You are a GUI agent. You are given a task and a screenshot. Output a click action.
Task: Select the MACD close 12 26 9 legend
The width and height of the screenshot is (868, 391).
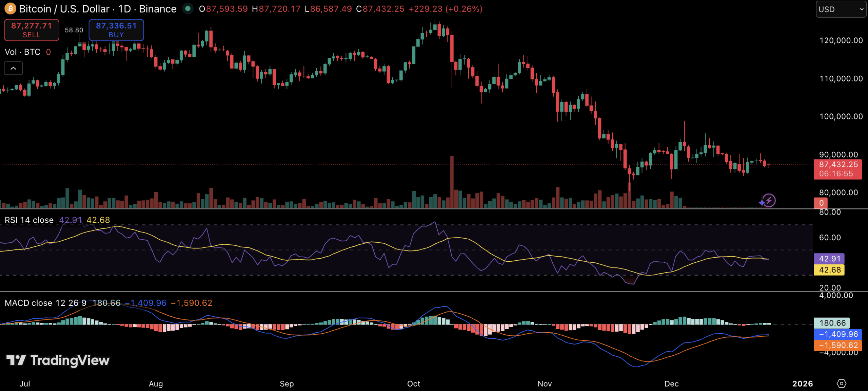45,303
